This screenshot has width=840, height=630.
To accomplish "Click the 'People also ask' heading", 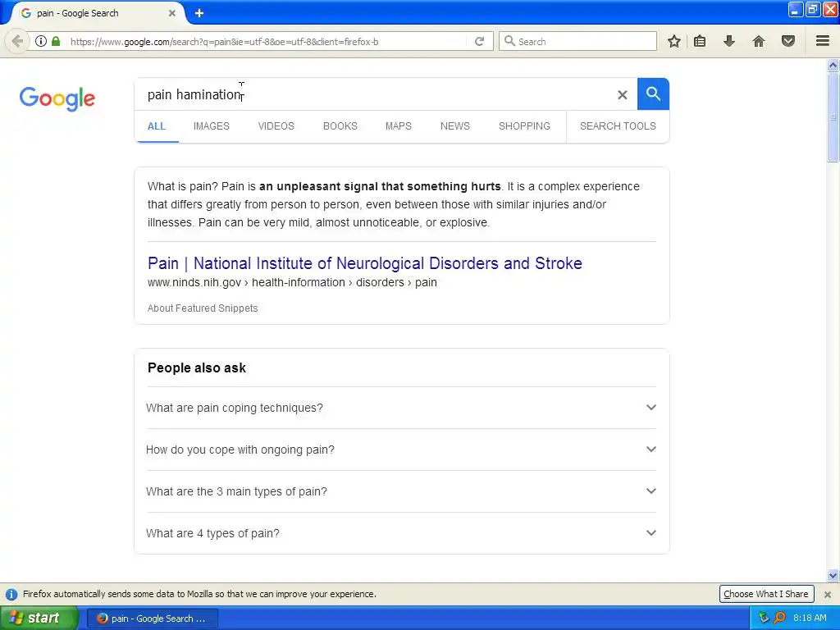I will click(x=197, y=368).
